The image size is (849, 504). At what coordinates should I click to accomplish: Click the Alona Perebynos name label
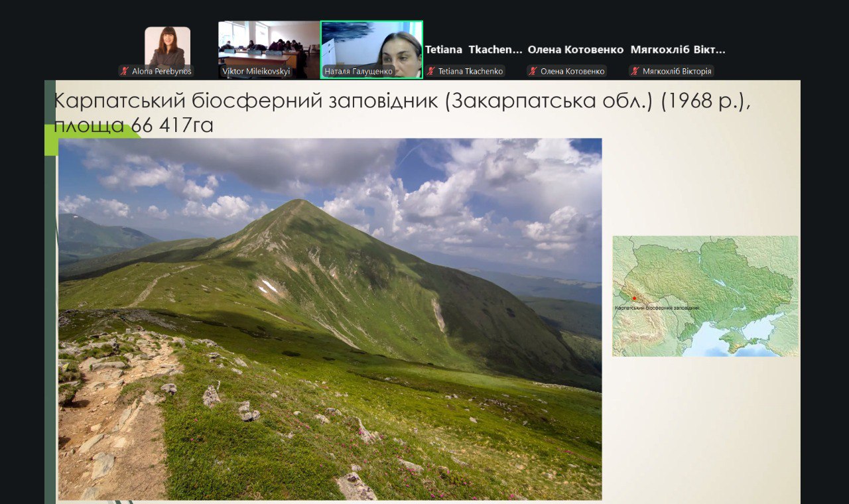161,71
